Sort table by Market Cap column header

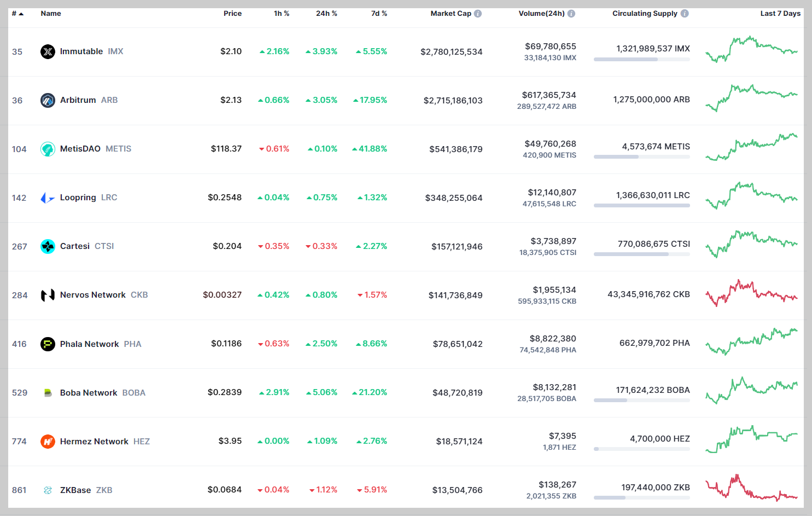click(451, 13)
